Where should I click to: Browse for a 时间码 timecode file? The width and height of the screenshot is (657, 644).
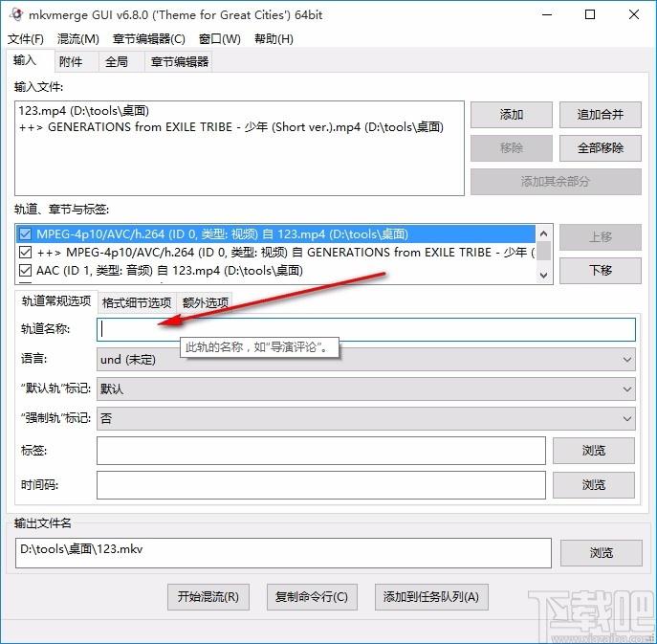(593, 485)
